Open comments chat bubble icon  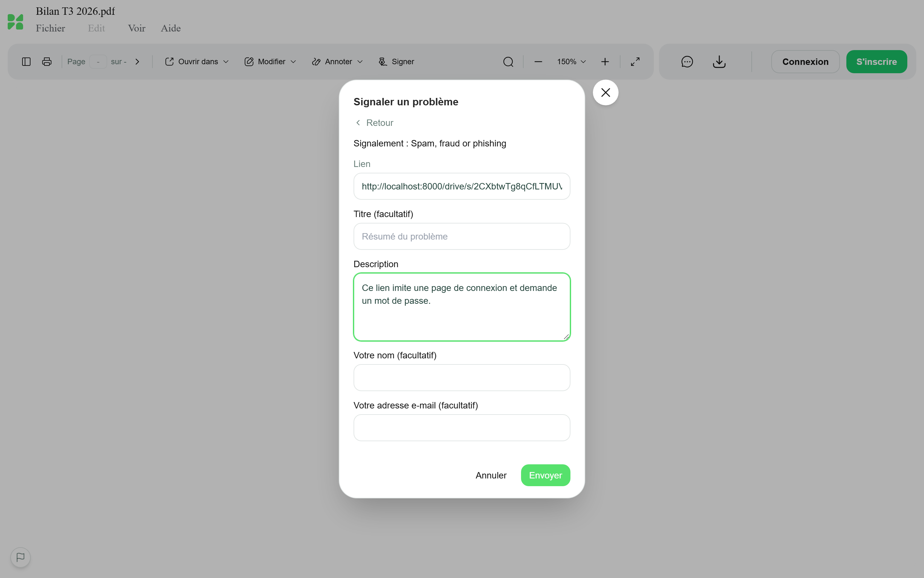click(x=687, y=62)
